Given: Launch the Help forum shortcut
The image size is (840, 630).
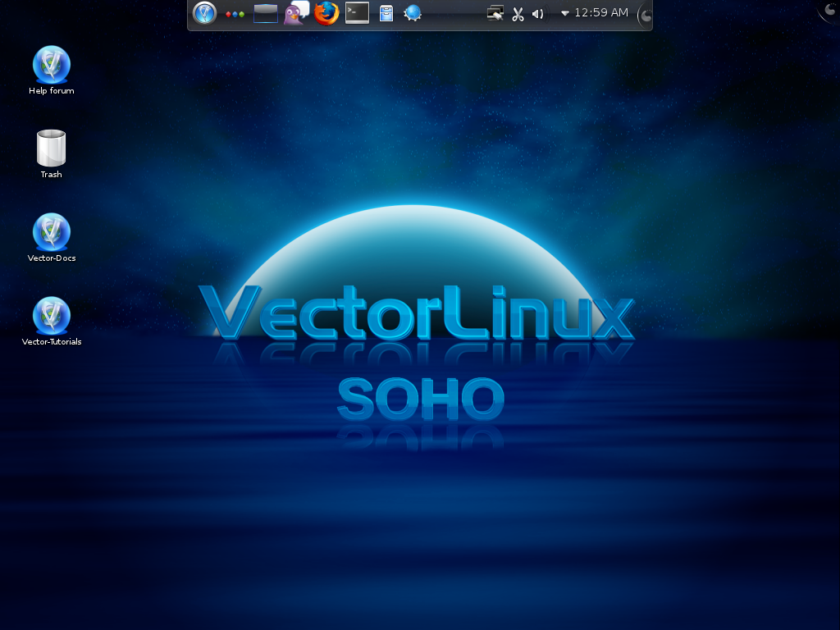Looking at the screenshot, I should click(51, 66).
